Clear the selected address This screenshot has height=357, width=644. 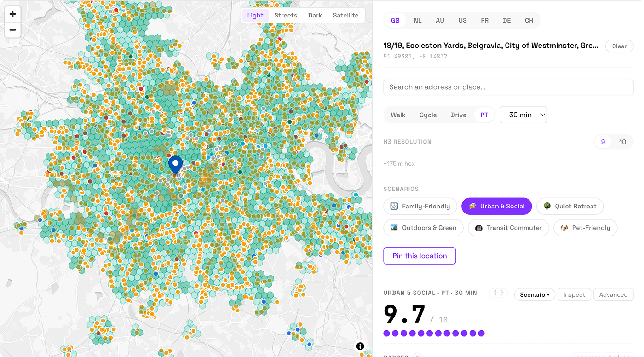619,46
